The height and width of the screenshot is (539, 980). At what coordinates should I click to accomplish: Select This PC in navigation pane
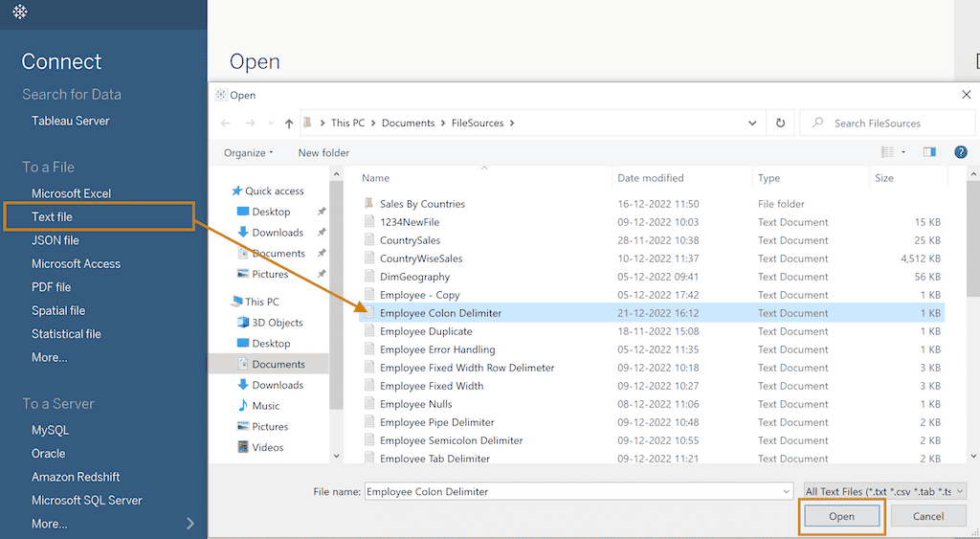click(255, 302)
